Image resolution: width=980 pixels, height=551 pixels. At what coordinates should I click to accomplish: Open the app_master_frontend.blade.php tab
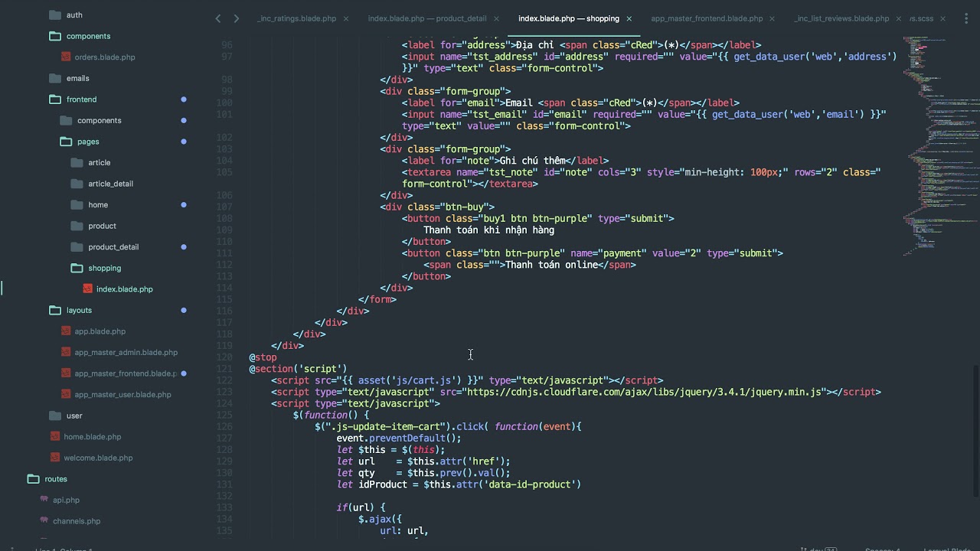(707, 18)
